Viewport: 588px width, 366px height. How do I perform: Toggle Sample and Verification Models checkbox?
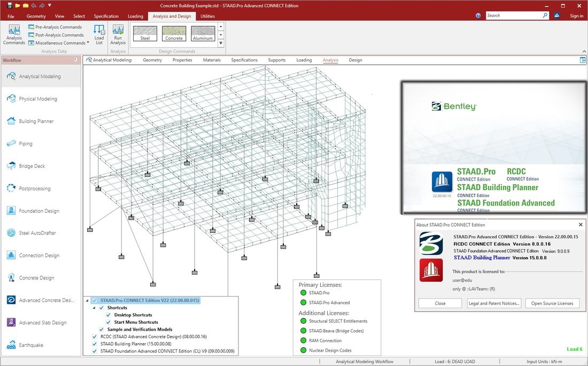[102, 329]
